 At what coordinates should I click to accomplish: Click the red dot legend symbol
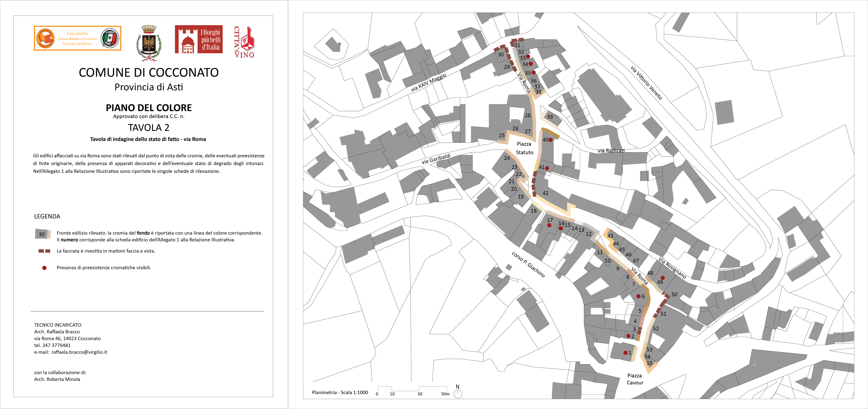pos(44,268)
